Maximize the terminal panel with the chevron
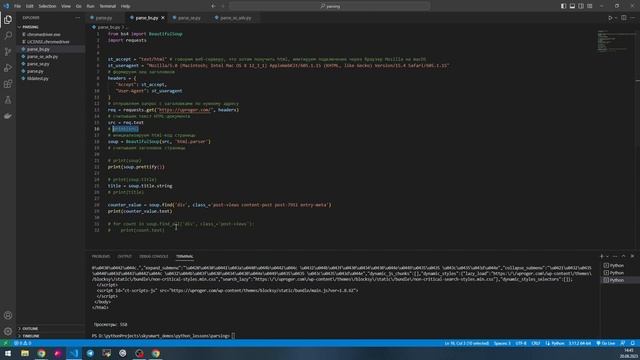The image size is (640, 360). 623,256
